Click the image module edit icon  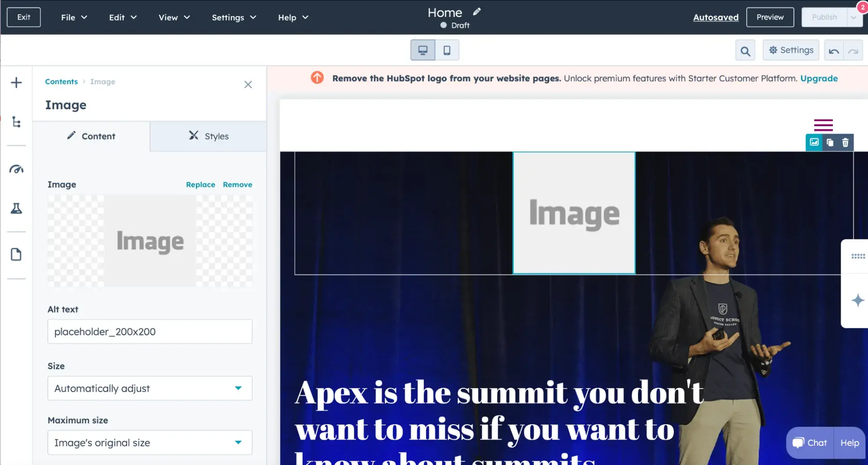click(x=814, y=142)
